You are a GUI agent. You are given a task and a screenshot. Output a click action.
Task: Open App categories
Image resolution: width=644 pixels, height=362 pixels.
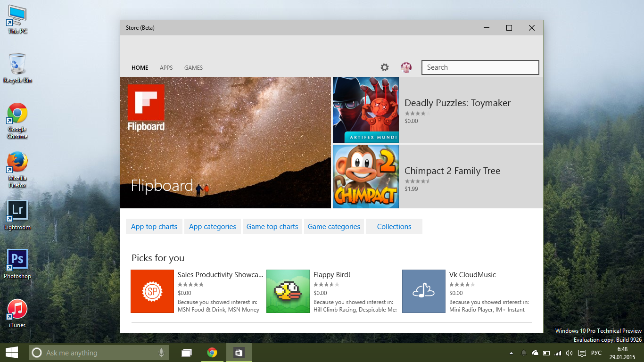click(x=213, y=226)
